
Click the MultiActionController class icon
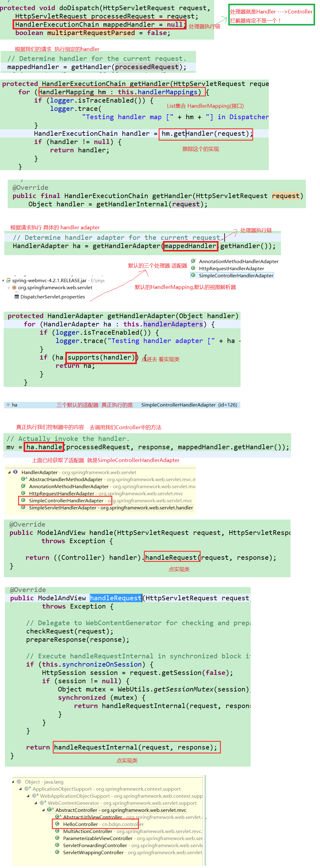[x=57, y=831]
